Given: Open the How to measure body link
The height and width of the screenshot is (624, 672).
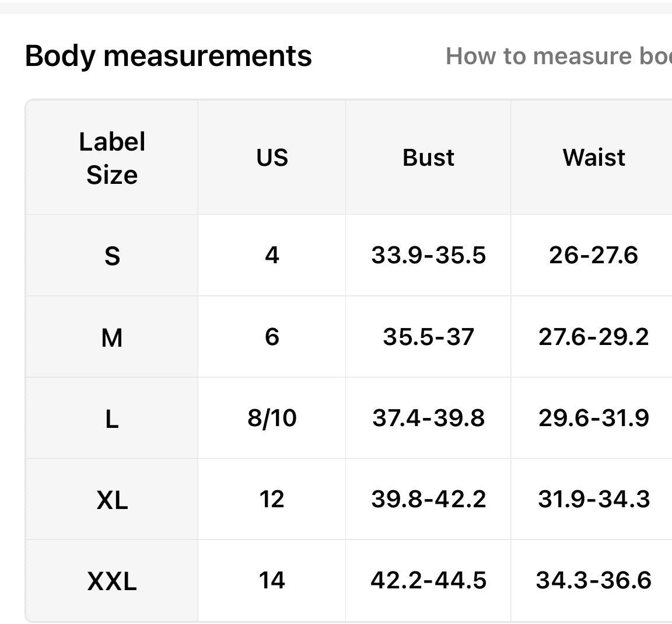Looking at the screenshot, I should [x=558, y=56].
